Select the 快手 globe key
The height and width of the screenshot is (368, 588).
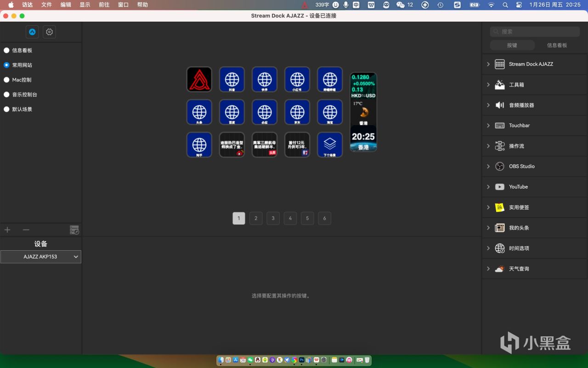click(x=265, y=79)
